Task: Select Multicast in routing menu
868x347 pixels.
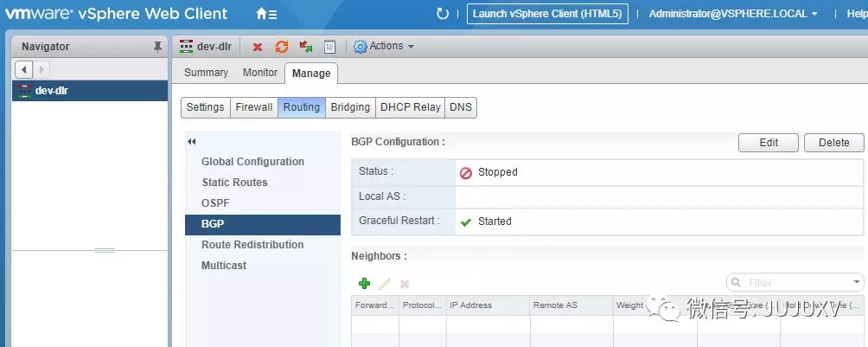Action: point(224,266)
